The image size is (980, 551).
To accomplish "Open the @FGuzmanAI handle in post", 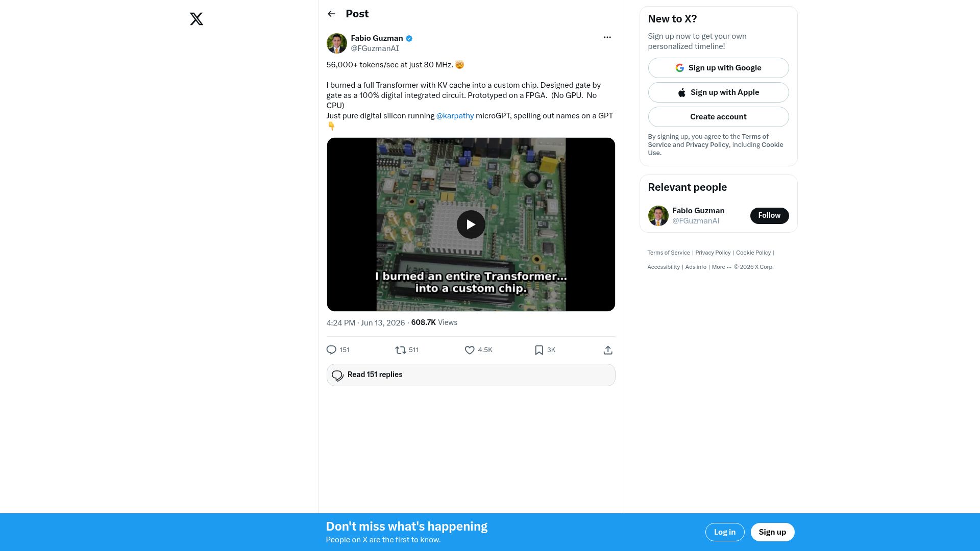I will point(375,48).
